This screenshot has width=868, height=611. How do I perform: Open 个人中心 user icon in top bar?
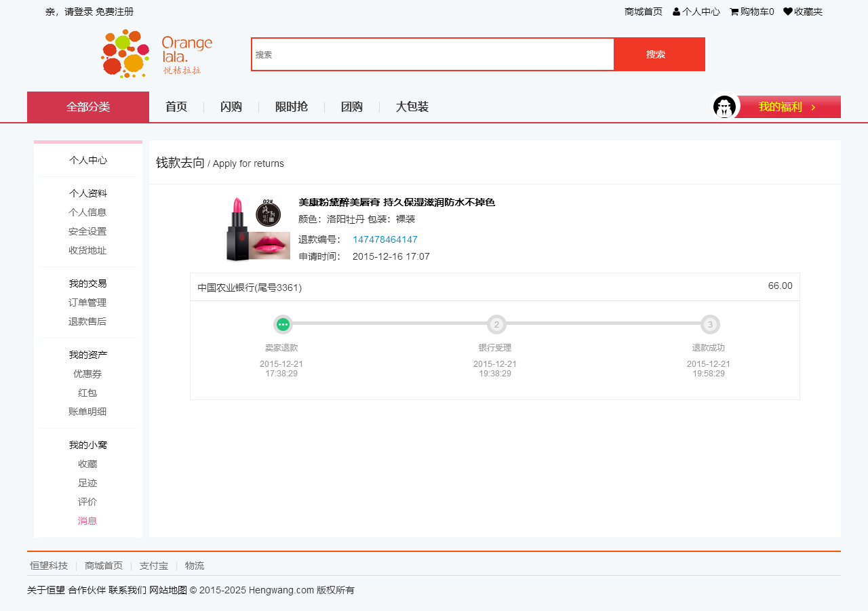click(x=676, y=12)
